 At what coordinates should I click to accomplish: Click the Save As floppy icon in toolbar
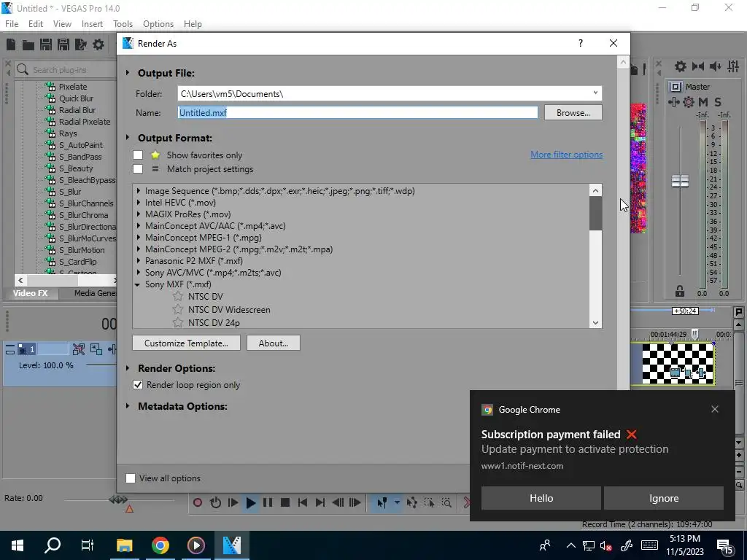[x=63, y=44]
